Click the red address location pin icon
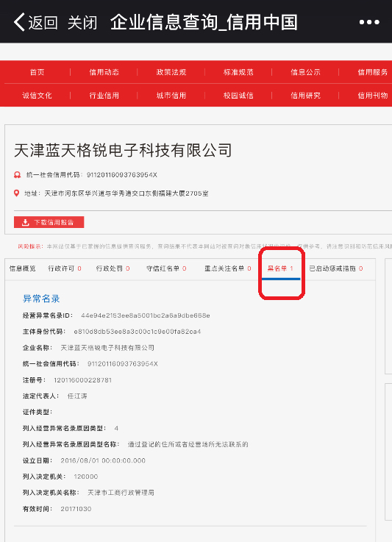The height and width of the screenshot is (542, 392). tap(16, 193)
